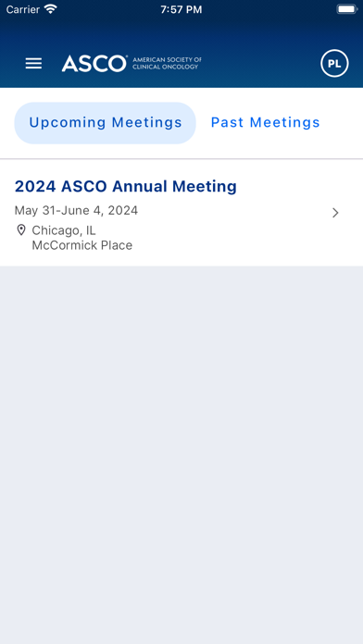Open the 2024 ASCO Annual Meeting title
363x644 pixels.
pos(125,187)
